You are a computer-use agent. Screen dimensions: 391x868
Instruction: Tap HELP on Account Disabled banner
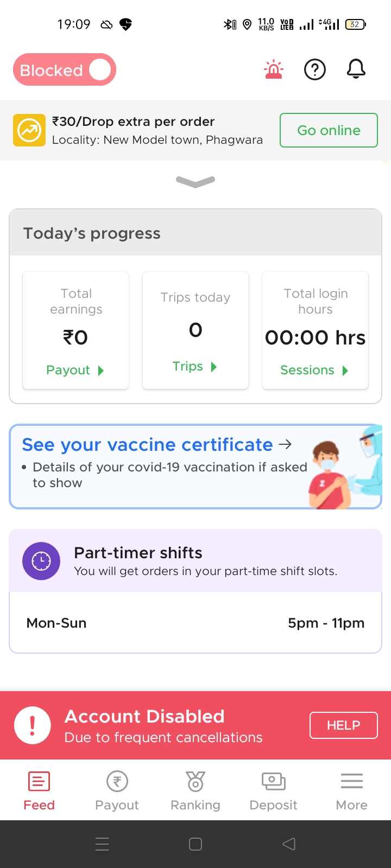tap(343, 725)
